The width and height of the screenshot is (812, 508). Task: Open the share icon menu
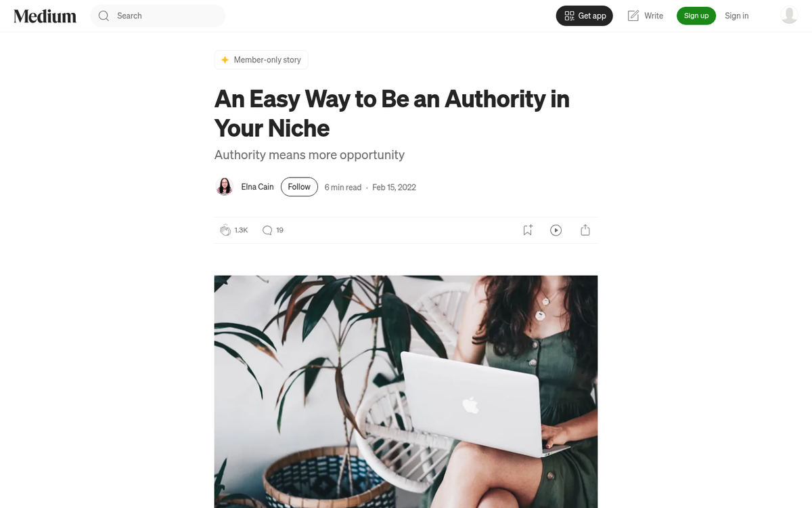(x=585, y=230)
